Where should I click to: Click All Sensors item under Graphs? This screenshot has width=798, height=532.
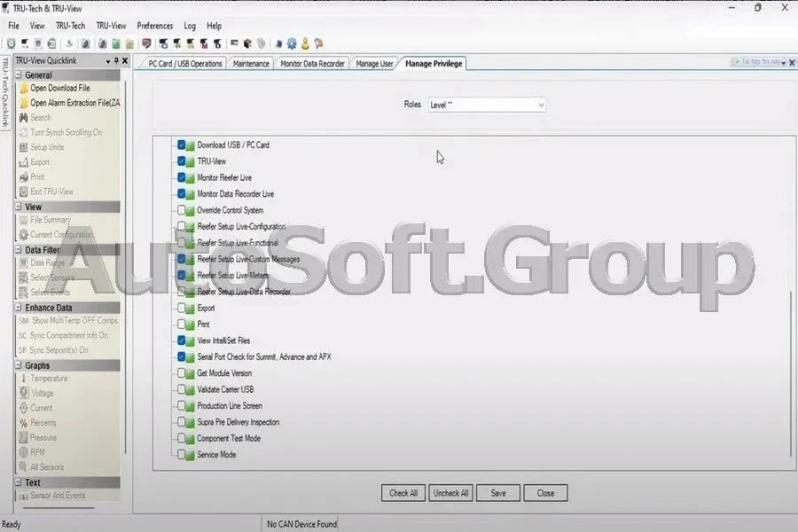coord(41,467)
